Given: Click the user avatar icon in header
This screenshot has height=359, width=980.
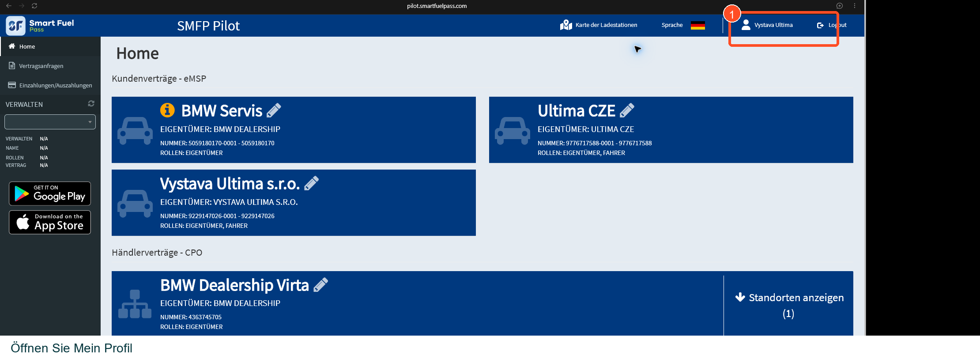Looking at the screenshot, I should pos(746,25).
